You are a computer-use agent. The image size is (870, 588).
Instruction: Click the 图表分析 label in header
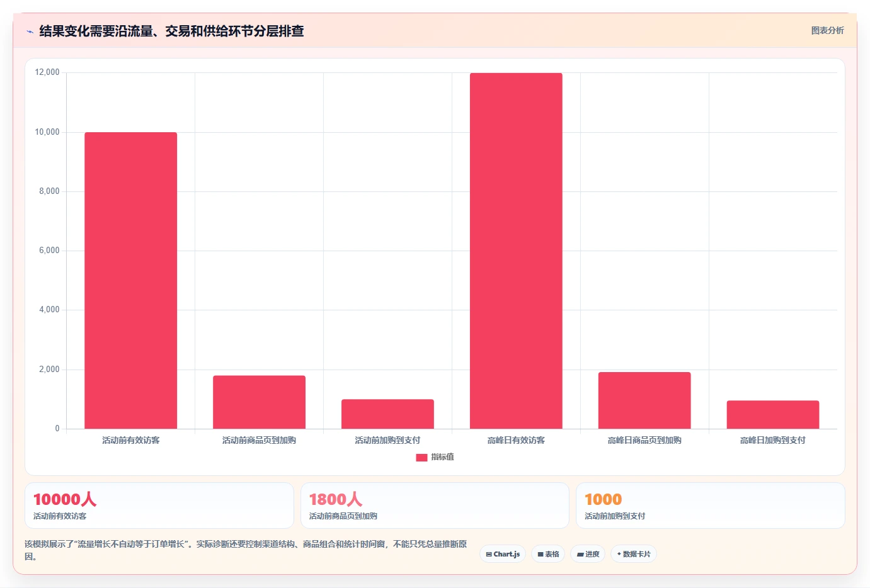click(x=827, y=30)
